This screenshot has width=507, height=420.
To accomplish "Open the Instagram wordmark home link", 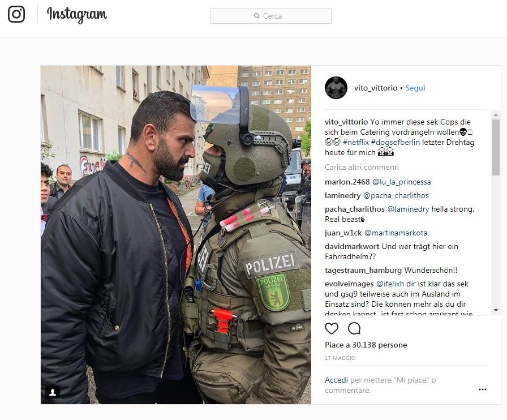I will pos(77,15).
